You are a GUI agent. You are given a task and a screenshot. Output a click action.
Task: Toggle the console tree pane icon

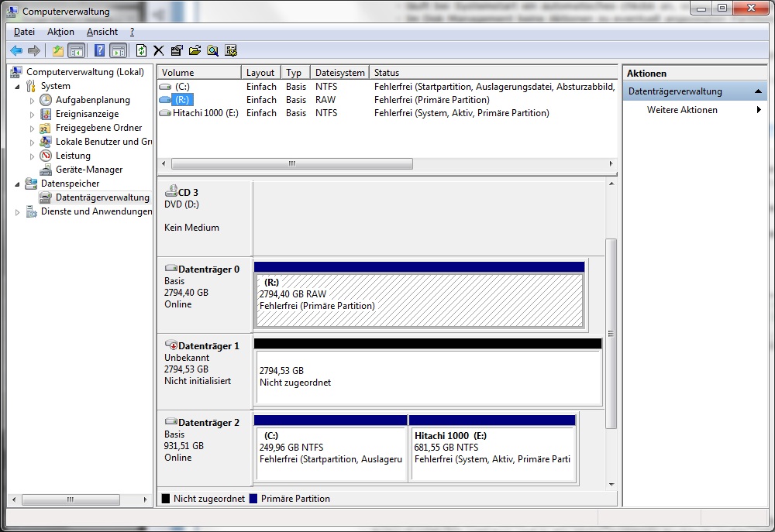pyautogui.click(x=76, y=50)
